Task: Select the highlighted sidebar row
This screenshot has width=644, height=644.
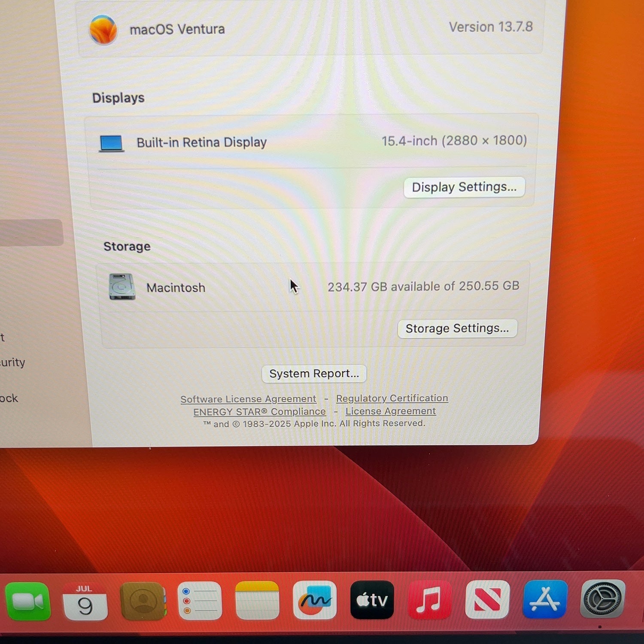Action: click(x=31, y=232)
